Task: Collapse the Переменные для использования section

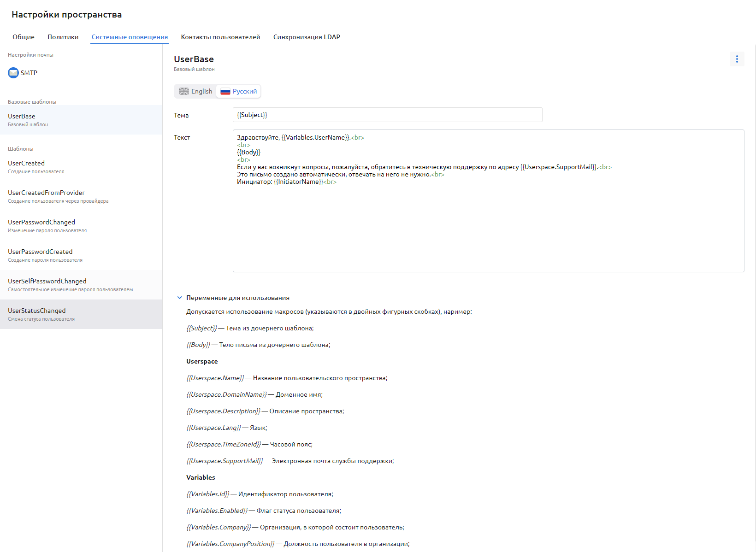Action: tap(180, 298)
